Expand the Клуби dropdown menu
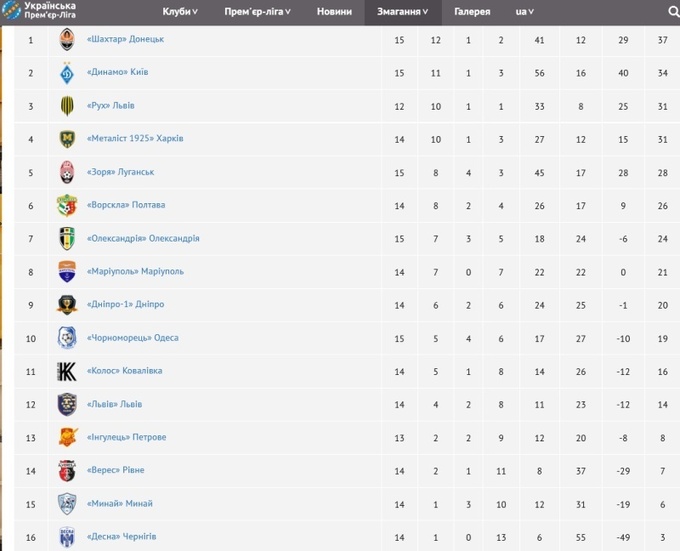Screen dimensions: 680x551 coord(180,12)
